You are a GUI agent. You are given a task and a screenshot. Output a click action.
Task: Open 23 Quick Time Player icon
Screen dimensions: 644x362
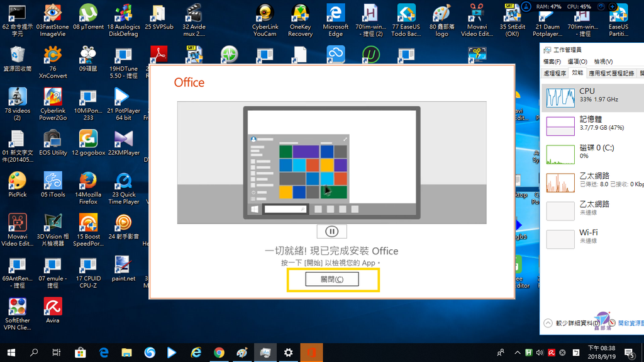123,188
